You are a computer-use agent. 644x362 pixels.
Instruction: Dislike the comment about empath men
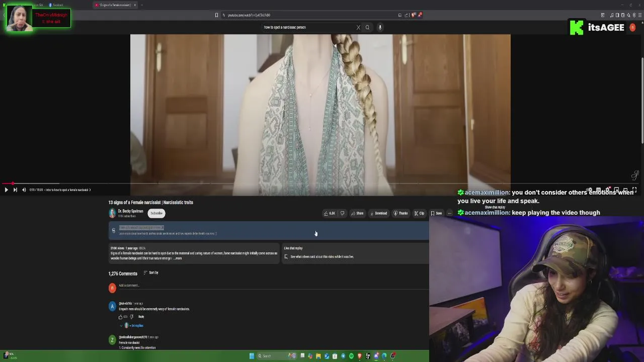(132, 317)
